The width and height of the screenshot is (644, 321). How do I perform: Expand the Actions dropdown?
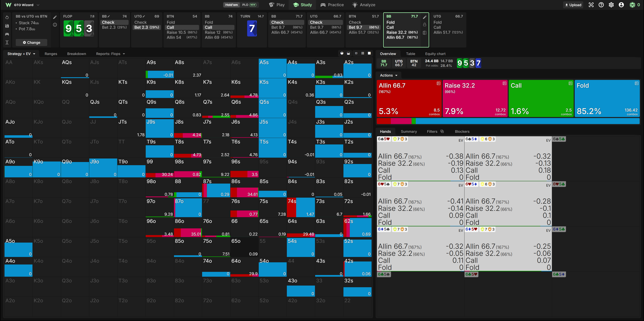388,75
